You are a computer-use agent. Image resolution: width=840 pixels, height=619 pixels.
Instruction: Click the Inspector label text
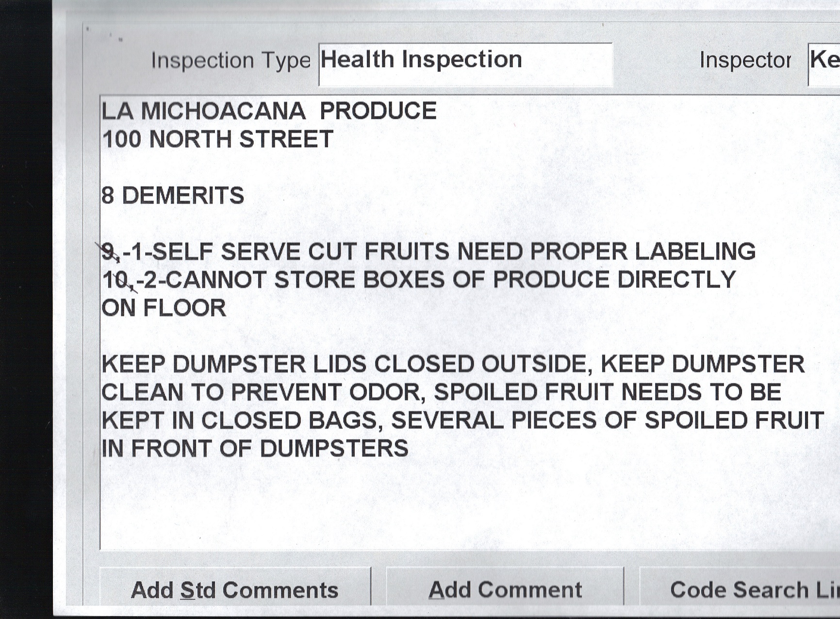coord(745,61)
